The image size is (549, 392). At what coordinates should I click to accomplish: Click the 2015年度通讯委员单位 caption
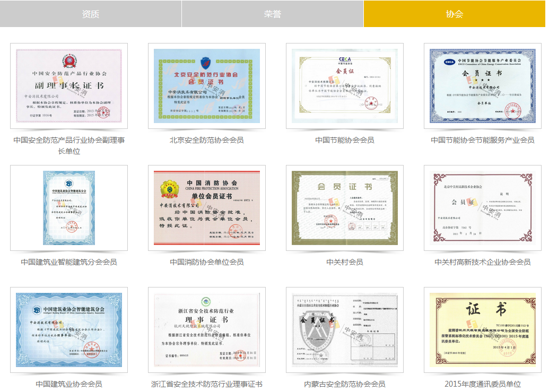tap(483, 384)
